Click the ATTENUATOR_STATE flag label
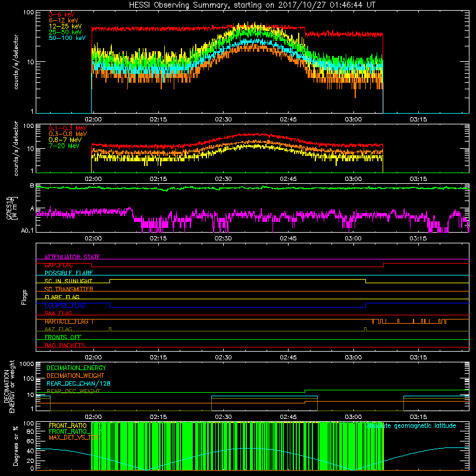This screenshot has height=476, width=476. (x=72, y=257)
